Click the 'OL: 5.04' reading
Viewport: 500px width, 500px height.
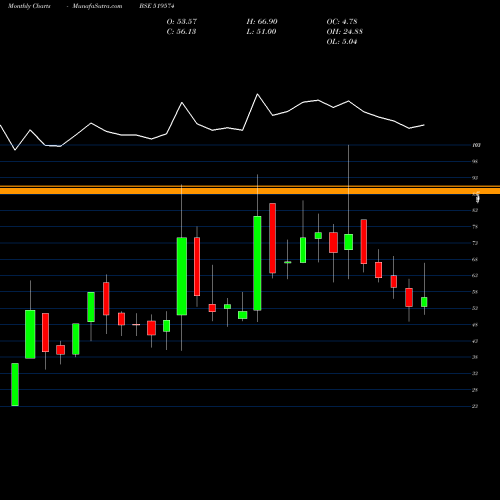point(342,42)
